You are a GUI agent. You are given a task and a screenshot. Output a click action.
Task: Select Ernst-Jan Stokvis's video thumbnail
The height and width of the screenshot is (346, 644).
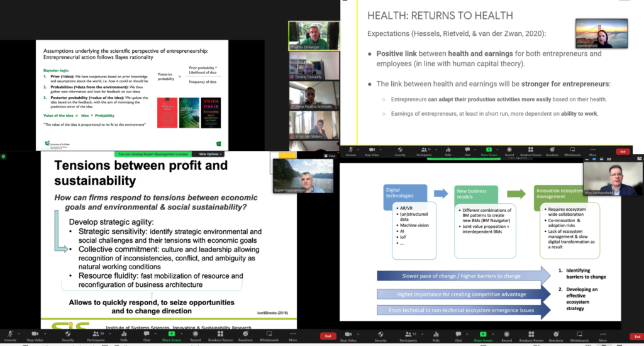coord(314,125)
